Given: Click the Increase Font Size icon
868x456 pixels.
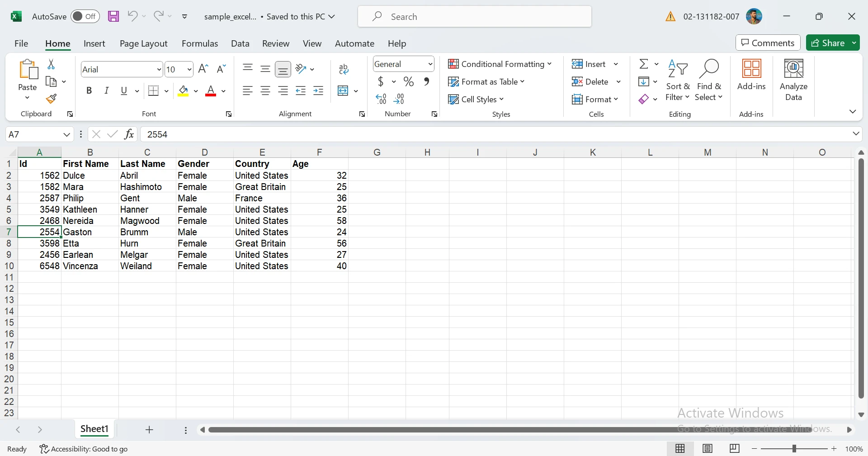Looking at the screenshot, I should coord(203,69).
